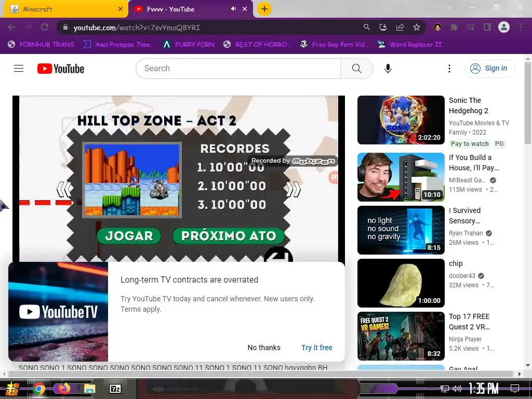The height and width of the screenshot is (399, 532).
Task: Open the browser extensions puzzle icon
Action: pos(454,27)
